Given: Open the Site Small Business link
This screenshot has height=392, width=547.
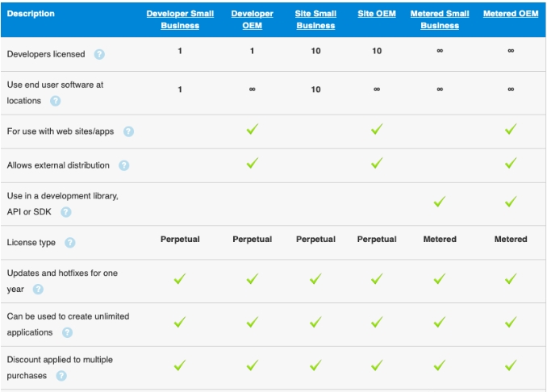Looking at the screenshot, I should tap(315, 19).
